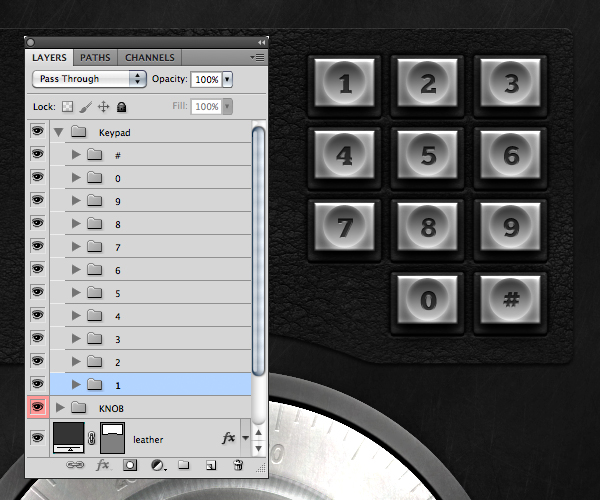
Task: Click the KNOB group folder icon
Action: [x=78, y=407]
